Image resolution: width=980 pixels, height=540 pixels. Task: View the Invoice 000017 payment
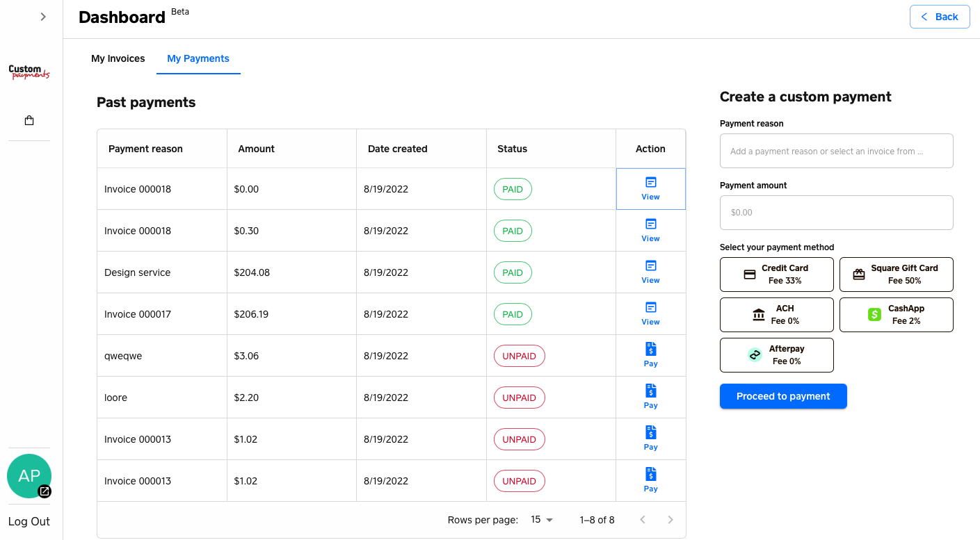coord(650,314)
